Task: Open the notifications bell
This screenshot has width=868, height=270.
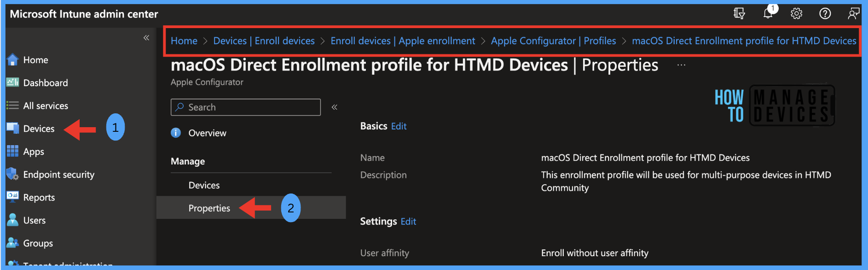Action: pyautogui.click(x=768, y=13)
